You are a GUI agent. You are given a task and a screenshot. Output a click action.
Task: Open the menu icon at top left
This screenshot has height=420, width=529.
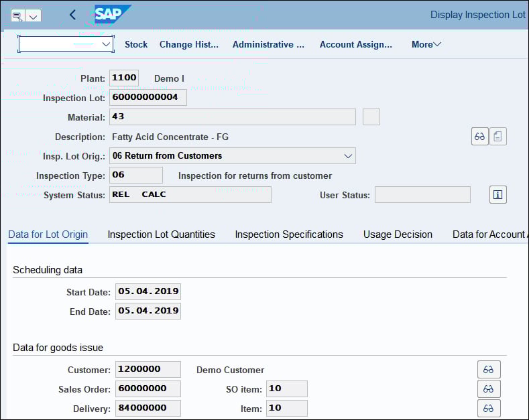(17, 15)
